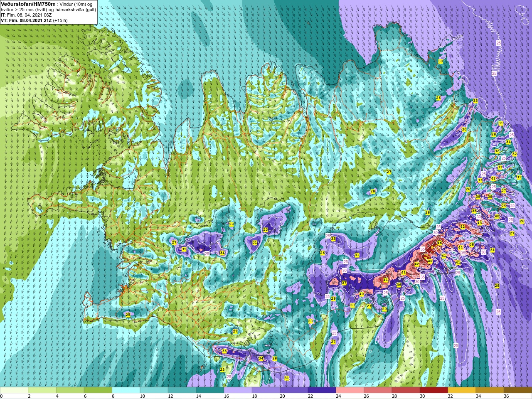Click the '36' tick label on the colour scale

[x=506, y=396]
